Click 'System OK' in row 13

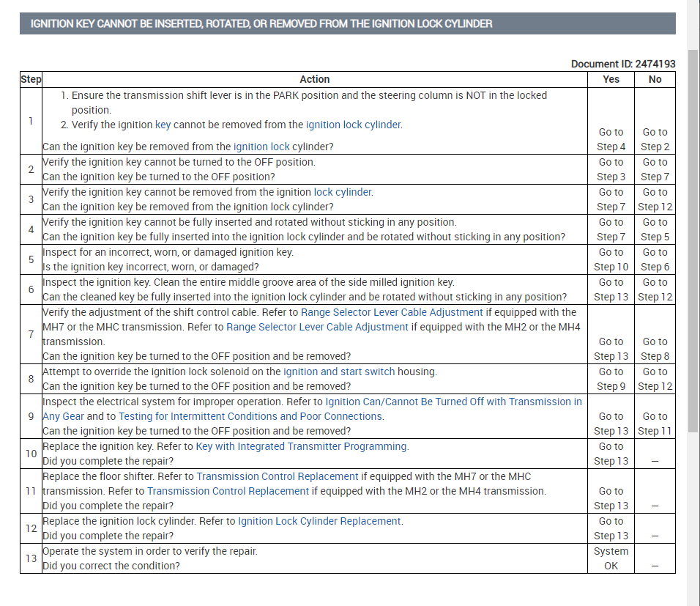pyautogui.click(x=611, y=558)
